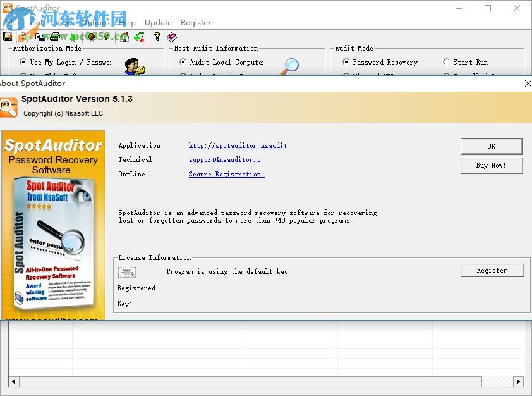The image size is (532, 396).
Task: Select the Copy toolbar icon
Action: click(39, 36)
